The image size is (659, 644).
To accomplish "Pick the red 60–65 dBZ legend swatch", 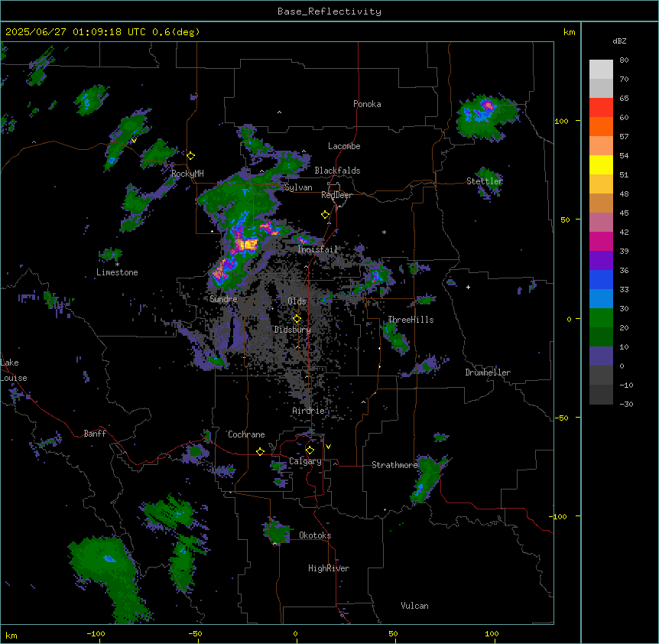I will [601, 108].
